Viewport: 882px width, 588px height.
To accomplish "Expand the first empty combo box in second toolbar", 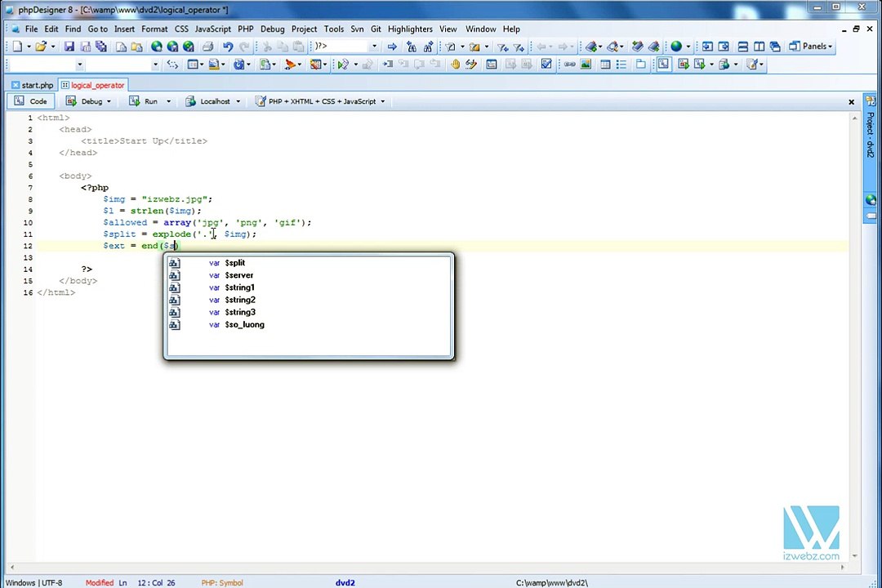I will point(79,65).
